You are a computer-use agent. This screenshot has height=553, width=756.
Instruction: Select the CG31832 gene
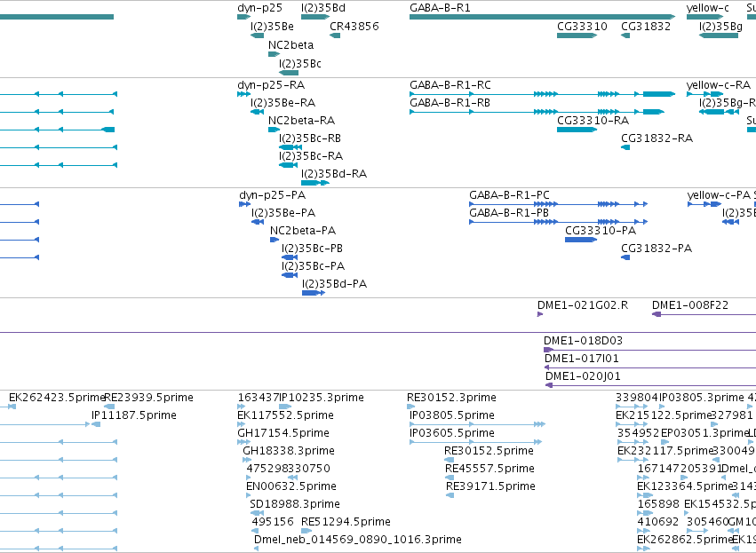625,36
